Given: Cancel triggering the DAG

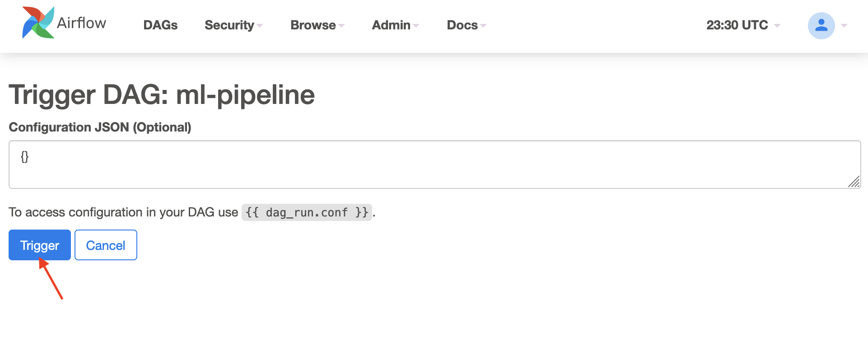Looking at the screenshot, I should 106,245.
